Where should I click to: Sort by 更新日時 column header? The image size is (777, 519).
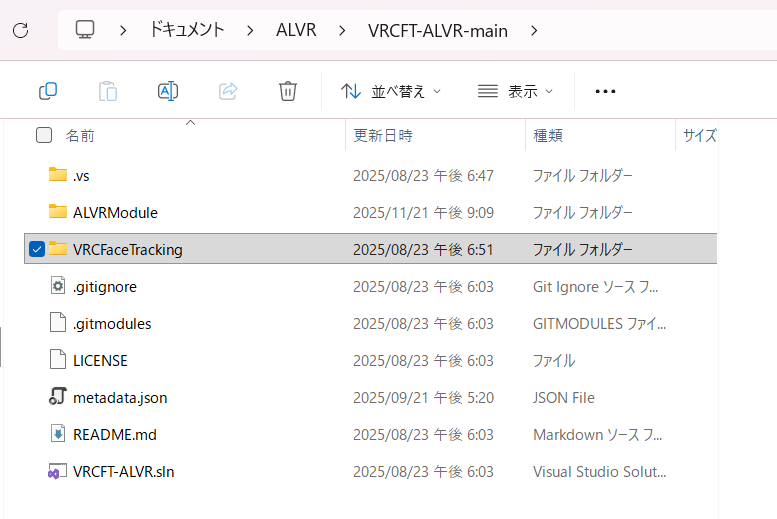pos(383,135)
